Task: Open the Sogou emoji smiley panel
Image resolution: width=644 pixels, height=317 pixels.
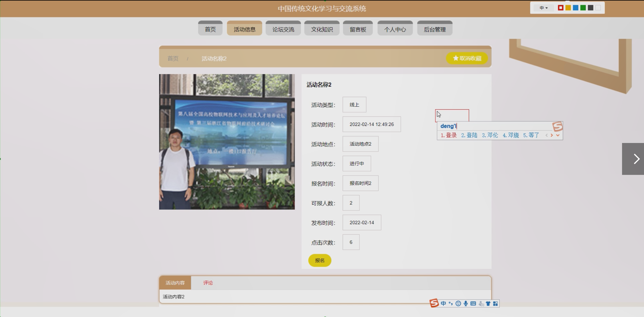Action: pyautogui.click(x=458, y=304)
